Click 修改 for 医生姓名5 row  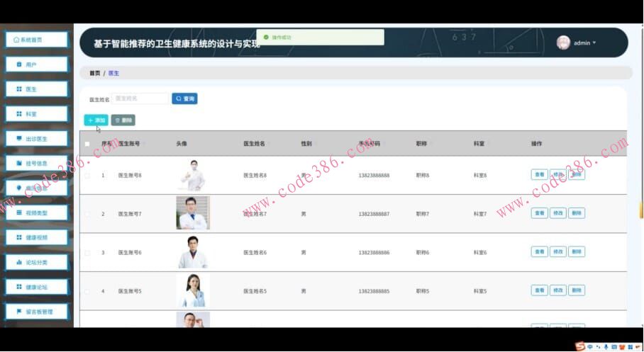point(557,290)
